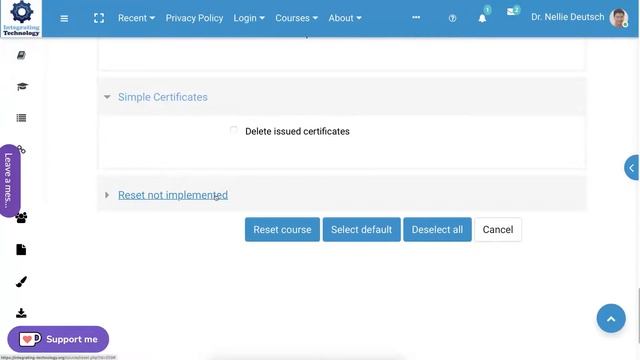Open the Leave a message tab
This screenshot has width=640, height=360.
[9, 180]
